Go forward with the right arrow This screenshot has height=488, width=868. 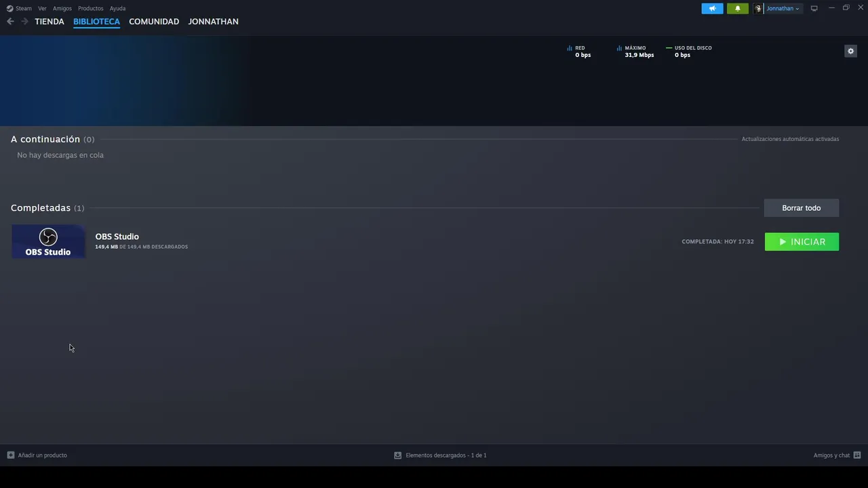coord(24,22)
